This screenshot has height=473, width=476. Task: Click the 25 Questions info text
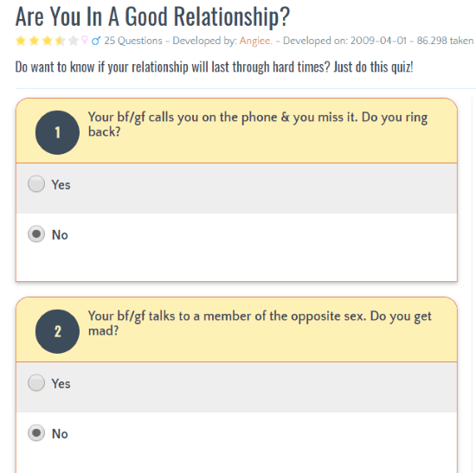133,41
